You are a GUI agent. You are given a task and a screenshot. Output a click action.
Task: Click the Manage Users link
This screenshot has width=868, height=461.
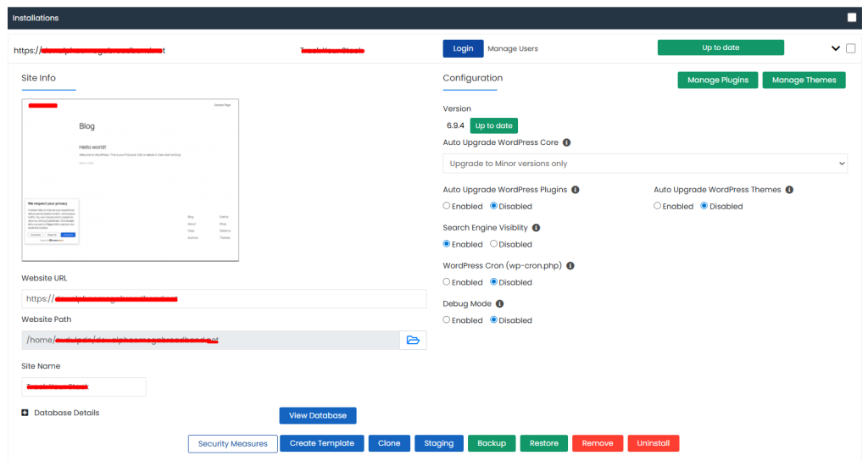click(512, 49)
